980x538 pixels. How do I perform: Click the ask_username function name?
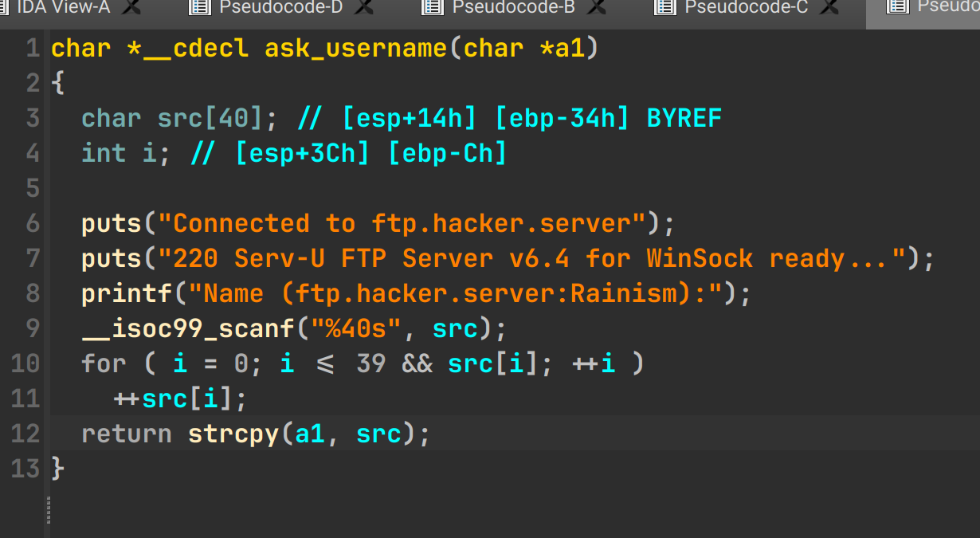coord(355,49)
